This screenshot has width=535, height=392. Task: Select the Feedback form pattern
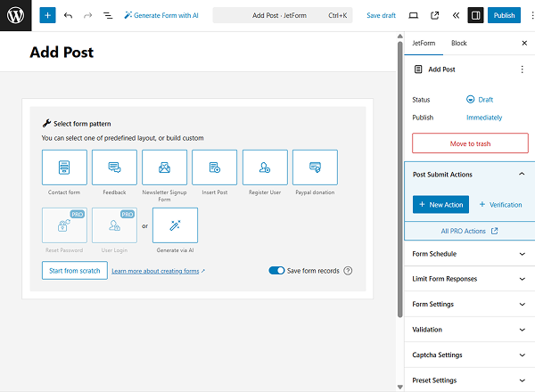tap(114, 167)
